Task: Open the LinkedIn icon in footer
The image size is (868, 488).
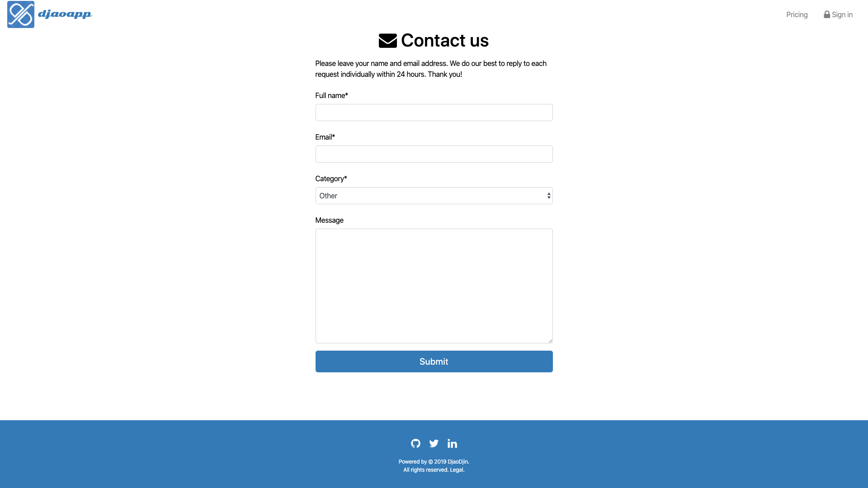Action: click(x=452, y=443)
